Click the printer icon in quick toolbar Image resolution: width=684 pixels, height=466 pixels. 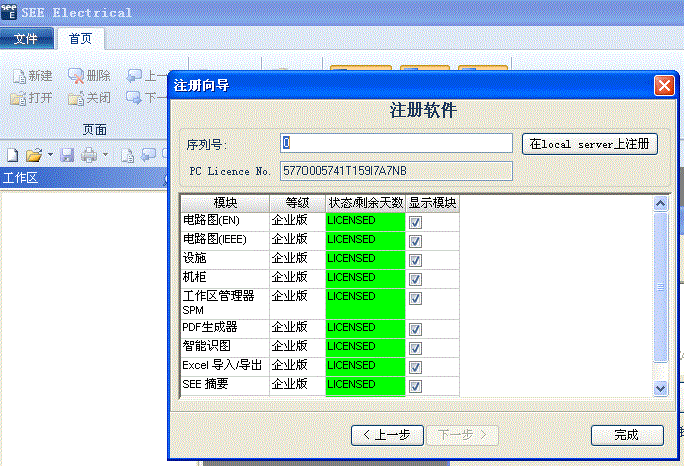click(89, 155)
